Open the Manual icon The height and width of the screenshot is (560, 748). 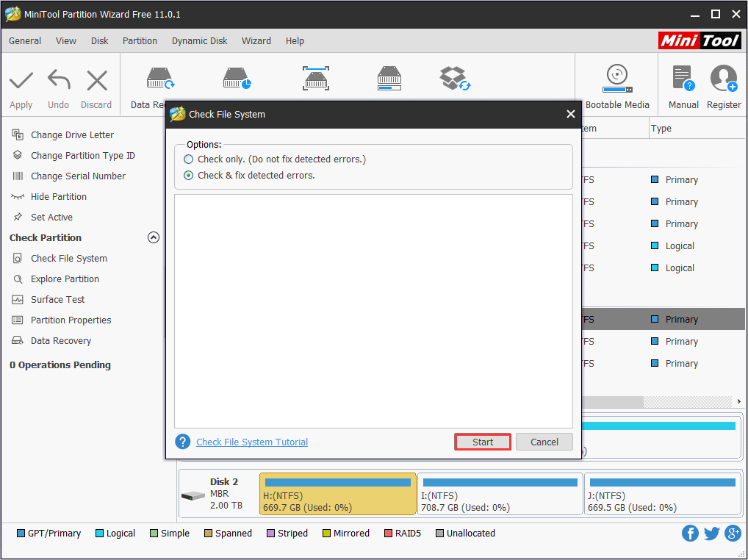683,78
